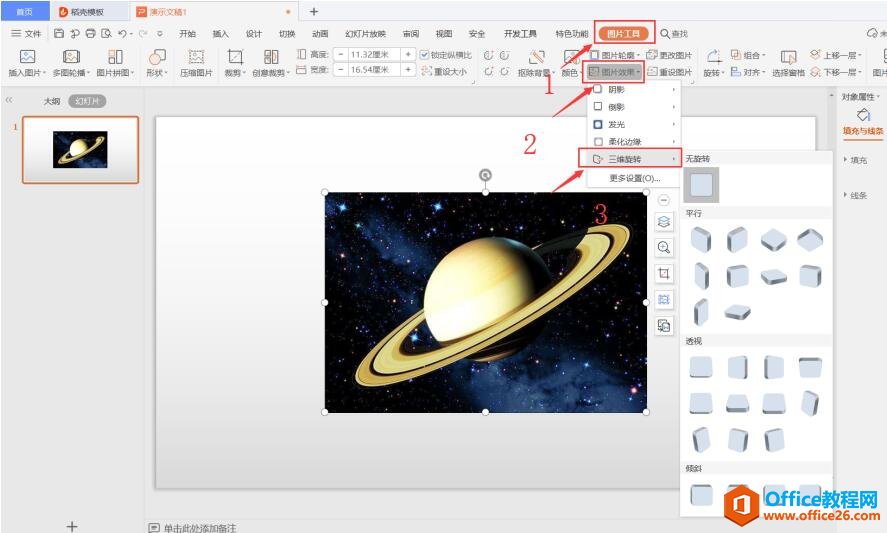This screenshot has width=887, height=533.
Task: Click 更多设置 (more settings) option
Action: (635, 178)
